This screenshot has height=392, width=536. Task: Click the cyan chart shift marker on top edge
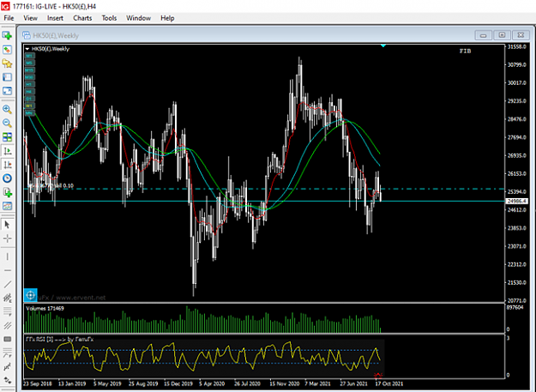(383, 45)
